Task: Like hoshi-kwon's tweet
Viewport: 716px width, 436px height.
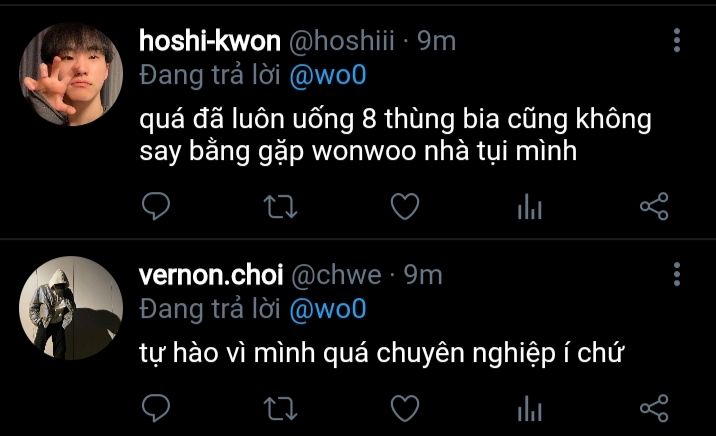Action: [x=405, y=206]
